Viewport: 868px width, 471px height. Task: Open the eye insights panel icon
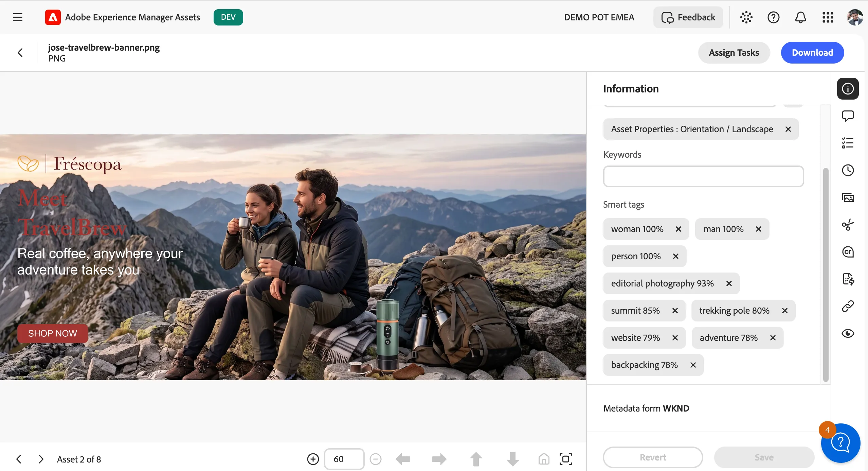pyautogui.click(x=848, y=333)
